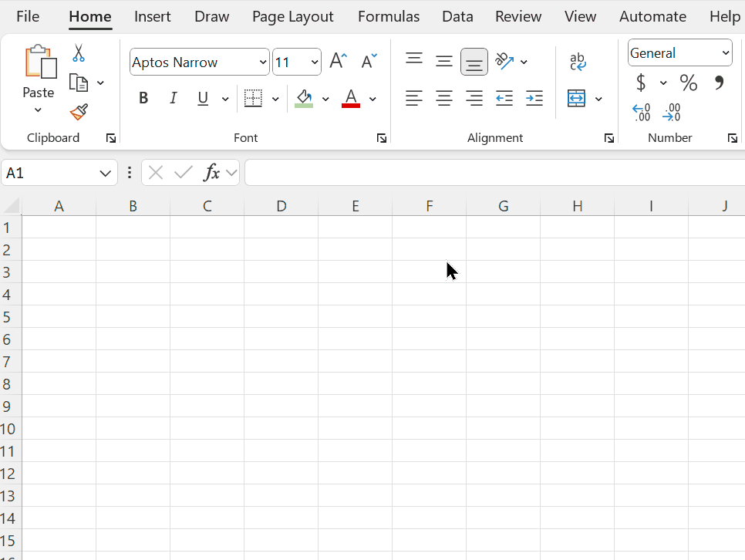This screenshot has height=560, width=745.
Task: Toggle Bold formatting
Action: 143,99
